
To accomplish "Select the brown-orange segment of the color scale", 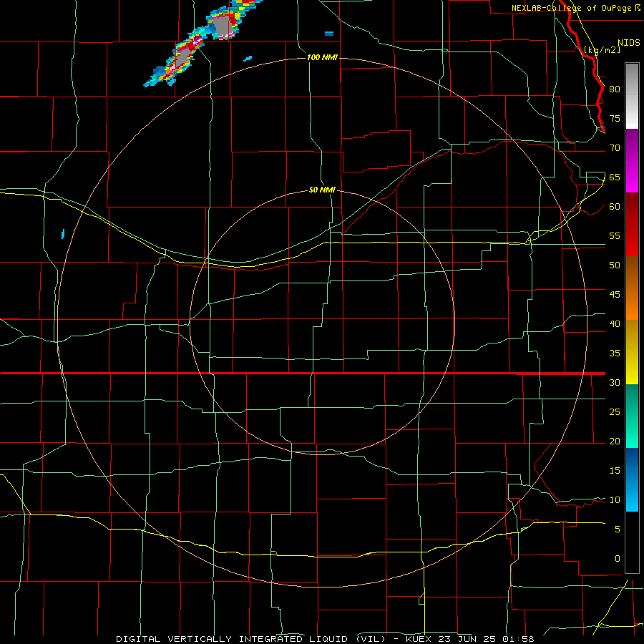I will coord(632,288).
